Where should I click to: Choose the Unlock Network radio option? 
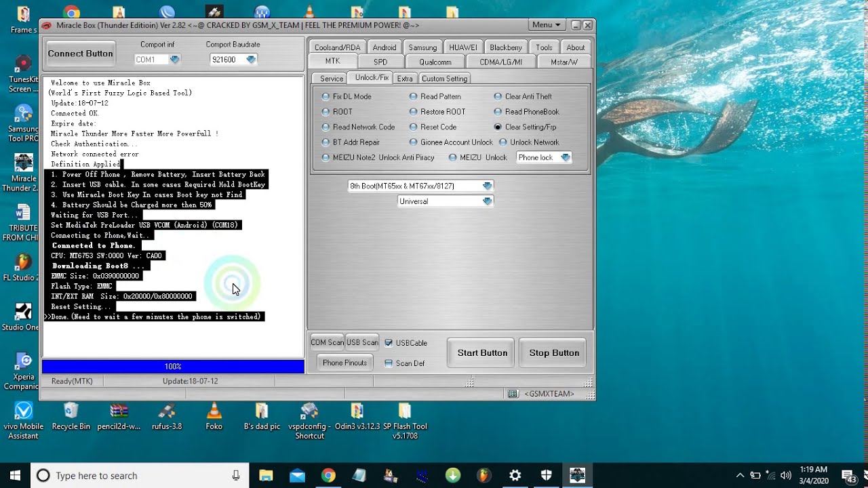coord(529,142)
